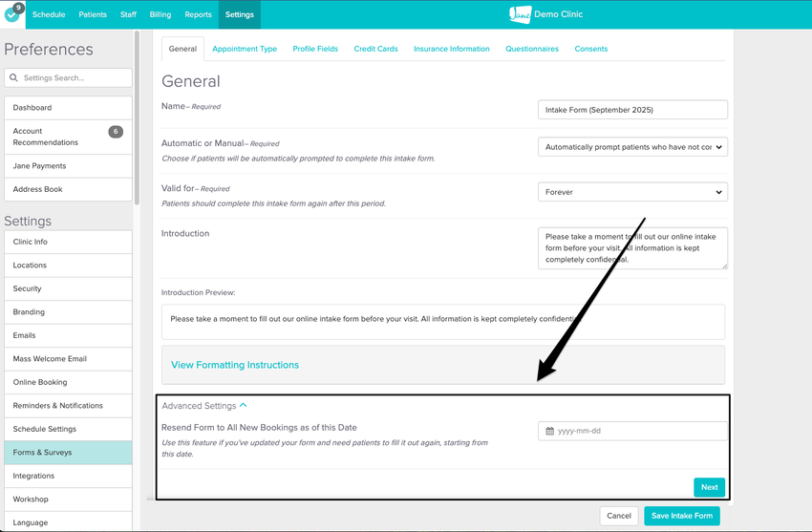This screenshot has width=812, height=532.
Task: Select Forms & Surveys in sidebar
Action: (68, 453)
